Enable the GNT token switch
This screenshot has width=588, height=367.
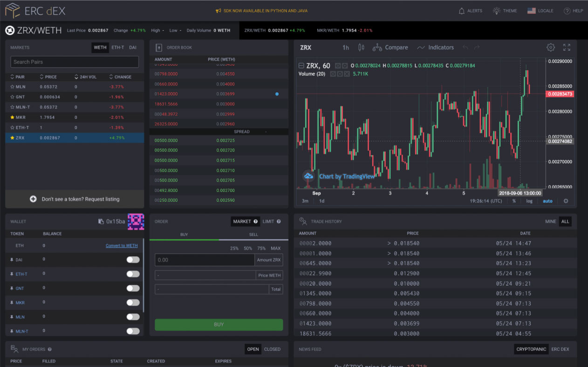(x=133, y=288)
